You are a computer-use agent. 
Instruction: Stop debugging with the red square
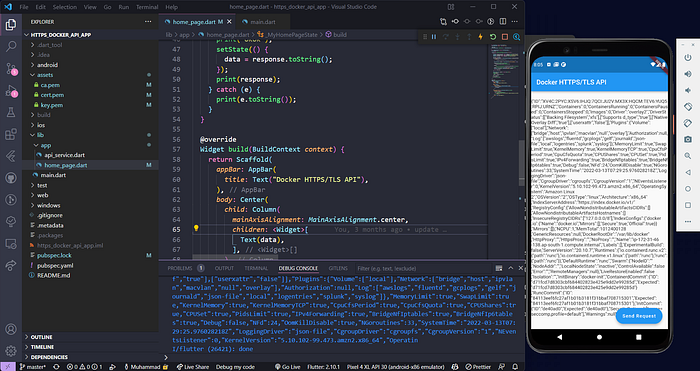click(x=505, y=37)
